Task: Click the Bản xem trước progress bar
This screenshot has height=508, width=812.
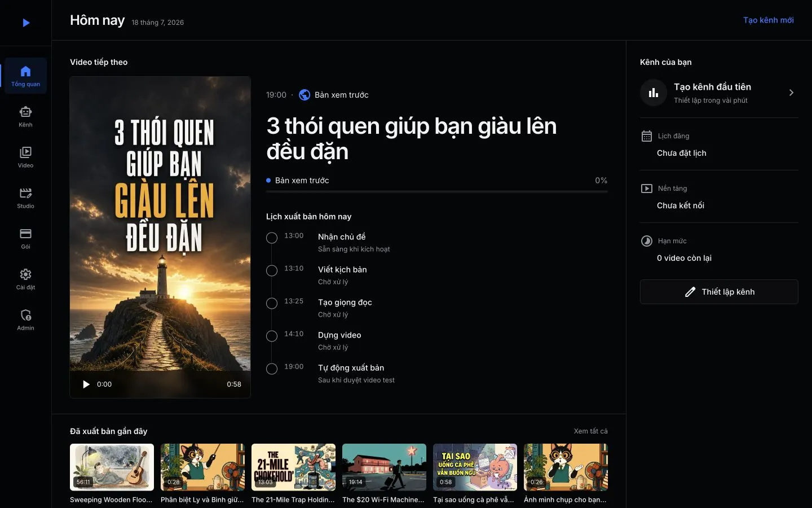Action: pos(437,192)
